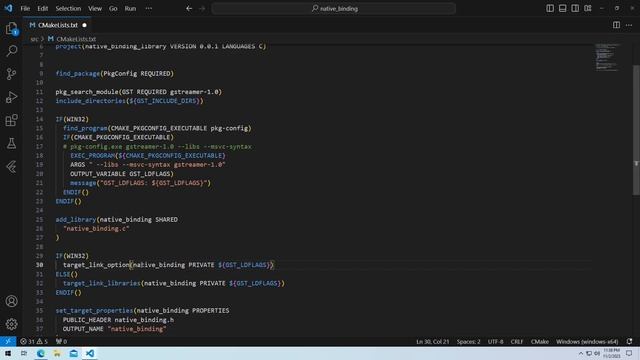Open the Accounts menu icon
Image resolution: width=640 pixels, height=360 pixels.
(x=11, y=301)
